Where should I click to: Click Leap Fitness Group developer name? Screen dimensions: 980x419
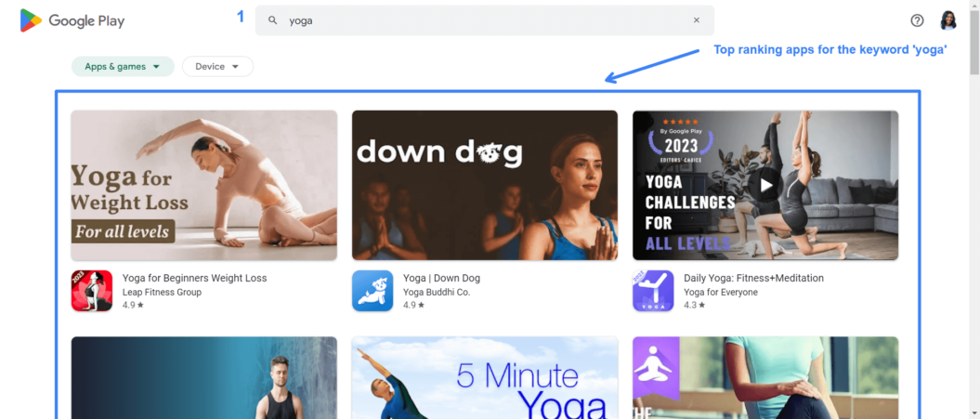tap(162, 292)
